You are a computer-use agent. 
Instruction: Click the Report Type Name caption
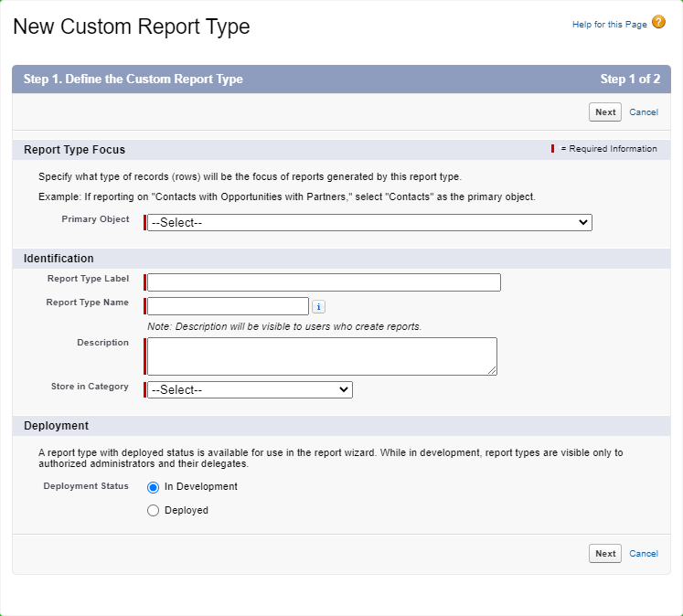pos(88,303)
